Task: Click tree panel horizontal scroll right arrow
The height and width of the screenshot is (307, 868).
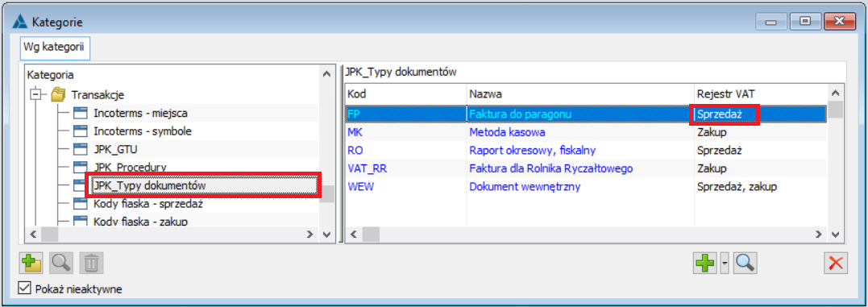Action: click(x=310, y=234)
